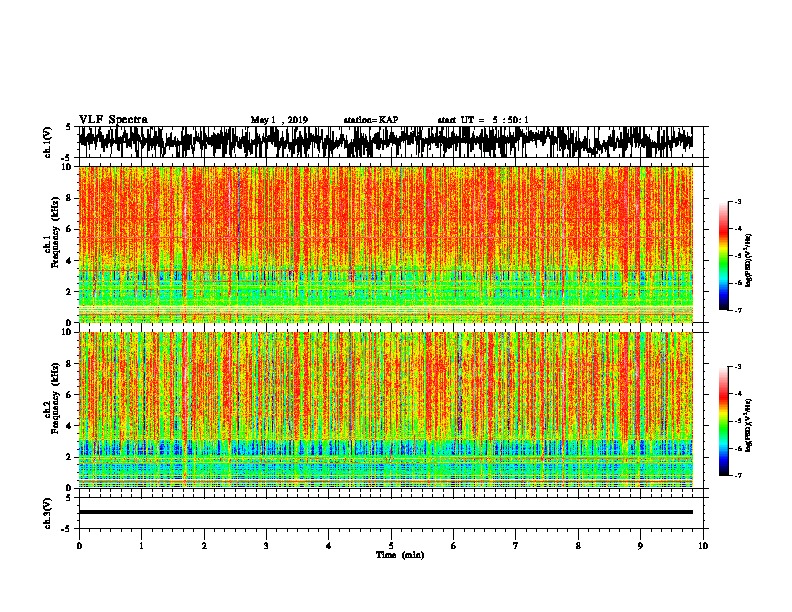792x612 pixels.
Task: Click the ch.1 frequency axis "6" tick label
Action: (70, 229)
